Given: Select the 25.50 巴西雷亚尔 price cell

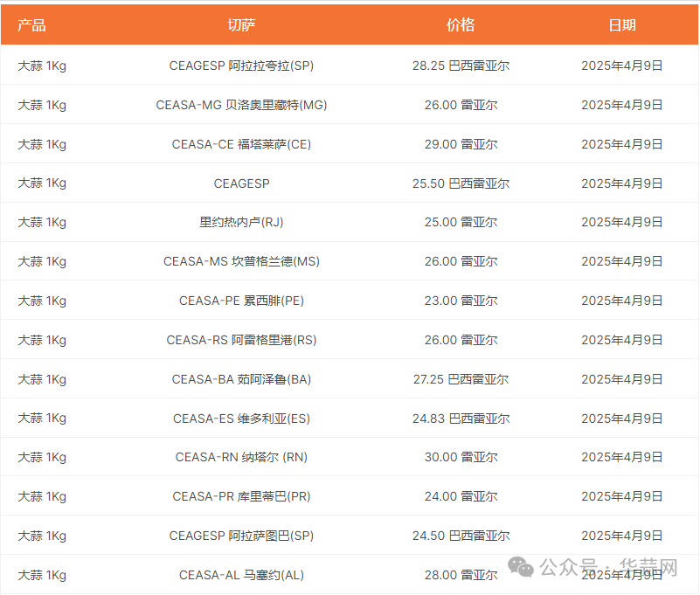Looking at the screenshot, I should pyautogui.click(x=461, y=183).
